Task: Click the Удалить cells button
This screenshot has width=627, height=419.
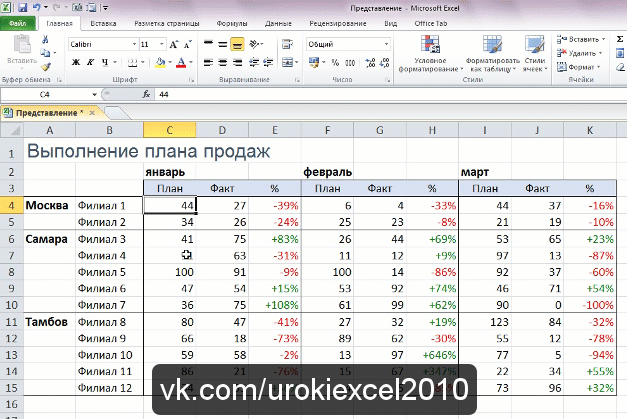Action: pos(580,53)
